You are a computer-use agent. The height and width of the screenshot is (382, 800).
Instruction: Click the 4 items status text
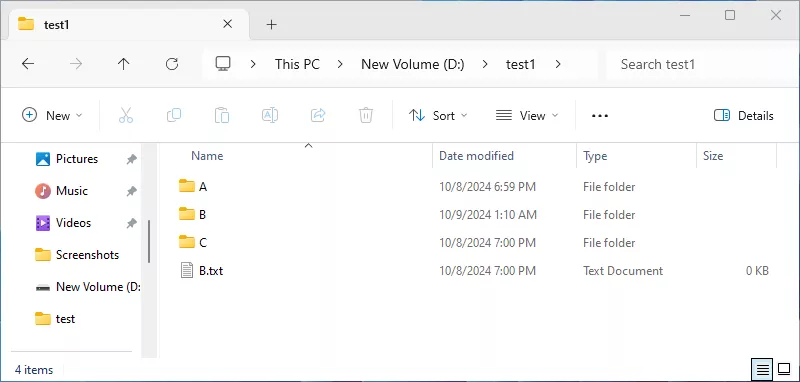34,369
